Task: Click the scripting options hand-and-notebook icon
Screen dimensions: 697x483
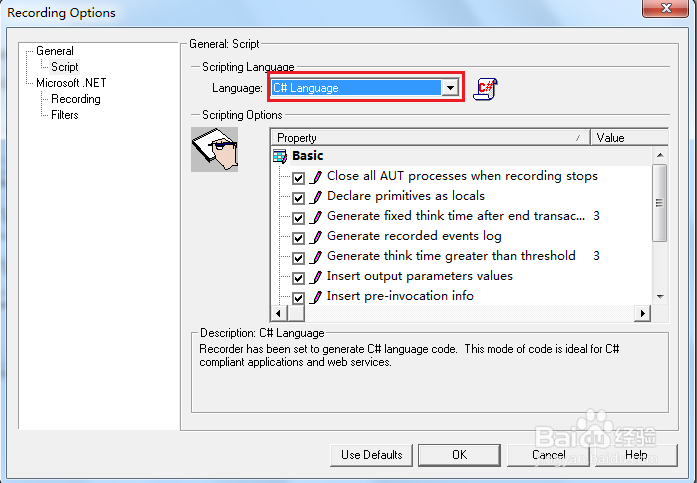Action: (215, 148)
